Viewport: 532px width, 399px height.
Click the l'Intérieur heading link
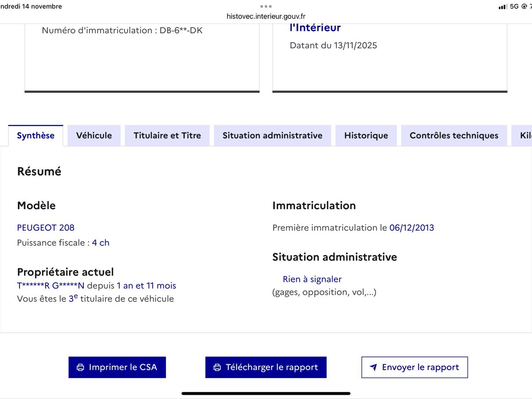click(x=315, y=27)
